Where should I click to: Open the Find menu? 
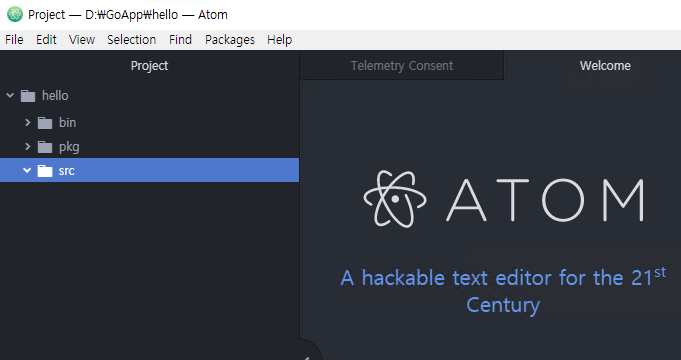click(180, 40)
